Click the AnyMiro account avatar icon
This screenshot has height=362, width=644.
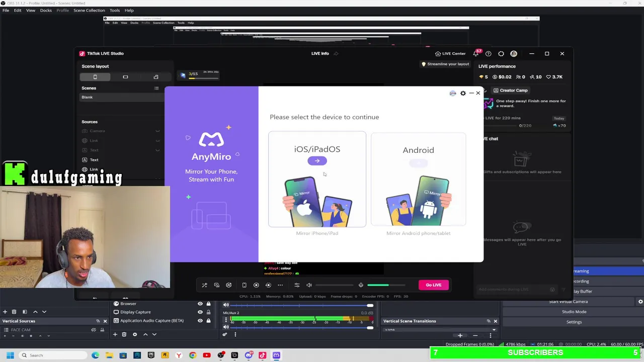[x=453, y=93]
